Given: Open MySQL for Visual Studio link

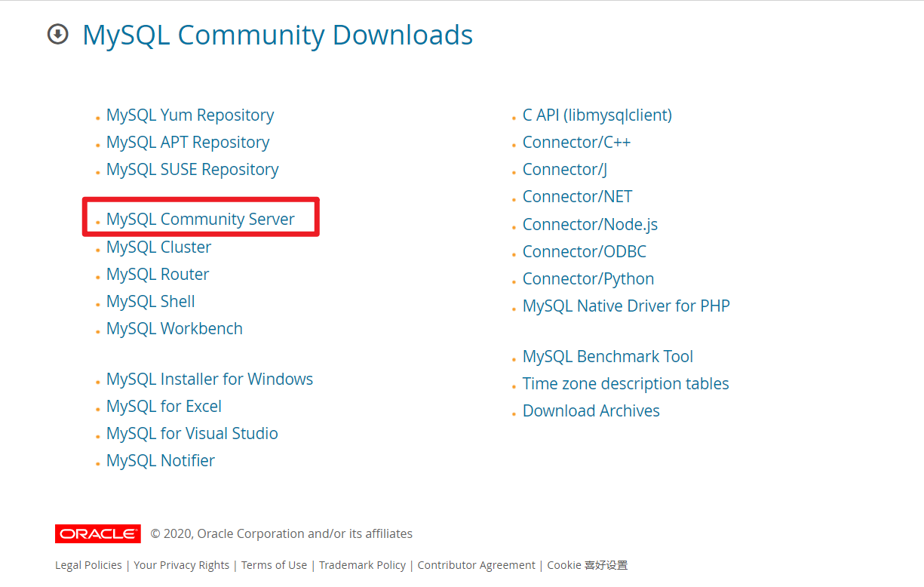Looking at the screenshot, I should (x=192, y=434).
